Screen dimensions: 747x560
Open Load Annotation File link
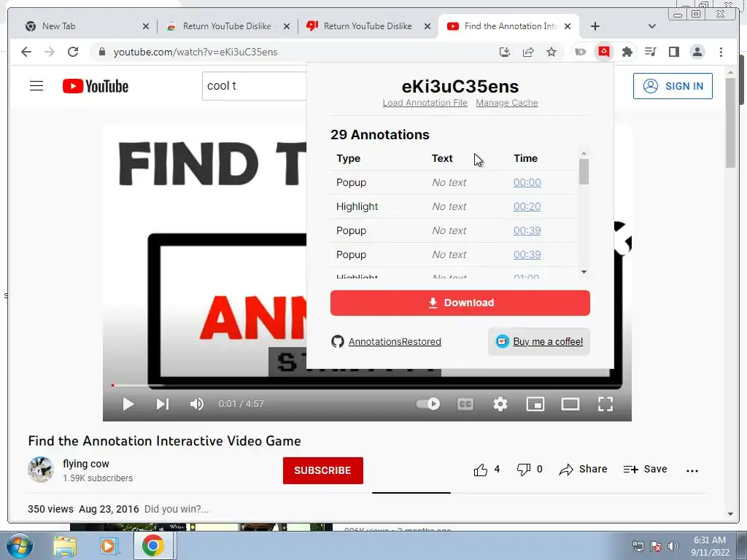pyautogui.click(x=425, y=103)
